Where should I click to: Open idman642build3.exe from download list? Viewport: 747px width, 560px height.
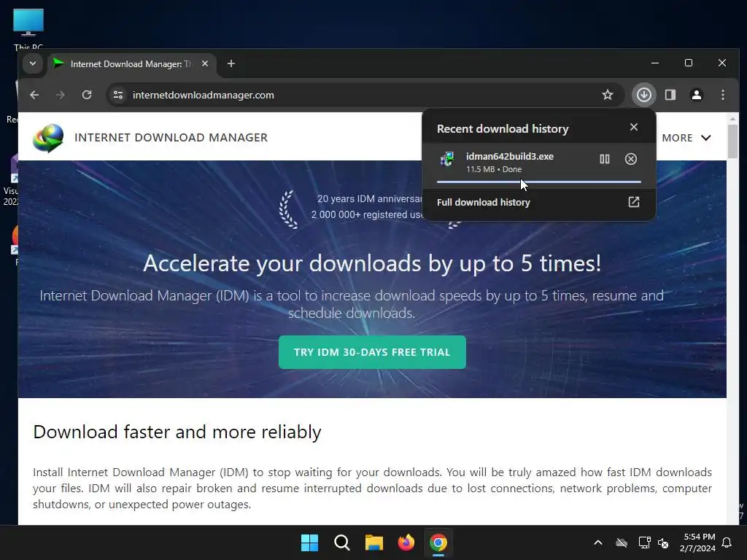510,156
